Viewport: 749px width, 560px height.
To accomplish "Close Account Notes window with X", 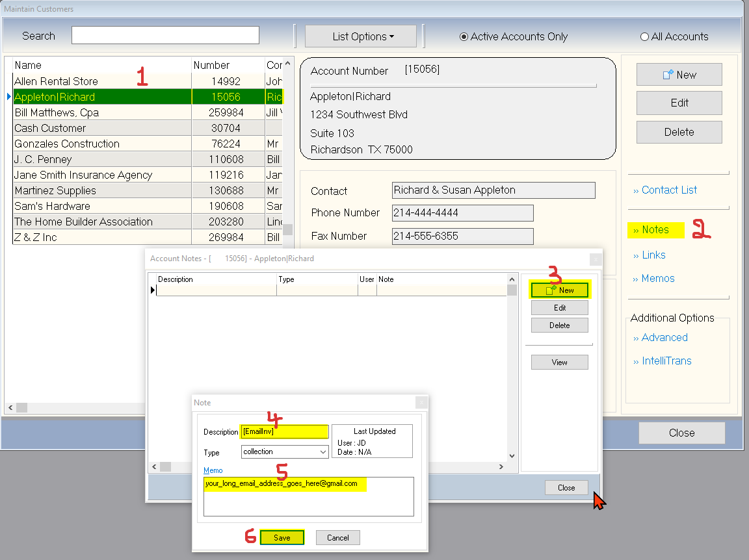I will [595, 259].
